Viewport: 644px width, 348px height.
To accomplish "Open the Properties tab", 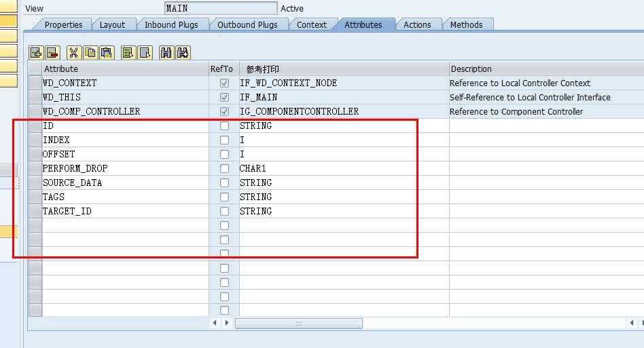I will pyautogui.click(x=63, y=24).
